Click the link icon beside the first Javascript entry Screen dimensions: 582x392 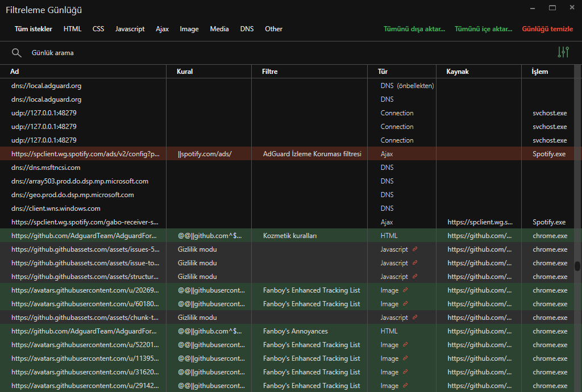pos(414,249)
